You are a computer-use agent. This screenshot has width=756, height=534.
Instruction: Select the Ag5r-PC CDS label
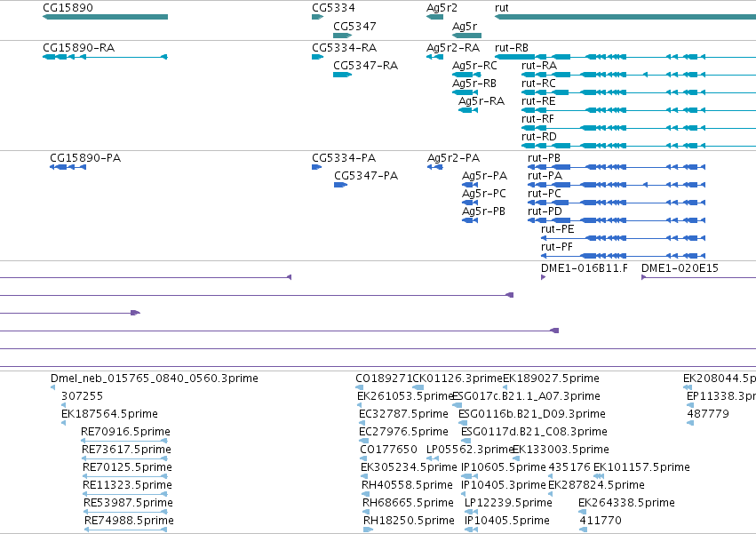point(484,194)
